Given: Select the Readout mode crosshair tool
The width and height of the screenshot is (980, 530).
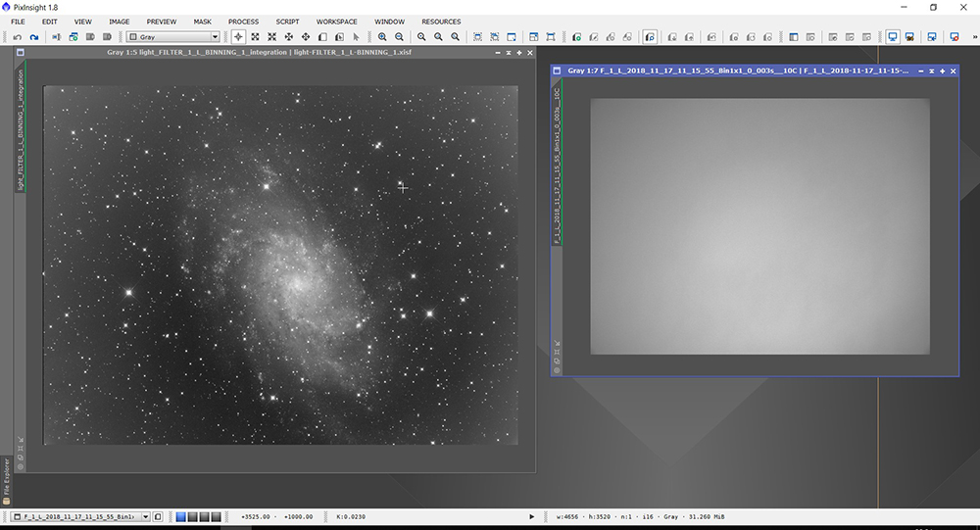Looking at the screenshot, I should pos(238,37).
